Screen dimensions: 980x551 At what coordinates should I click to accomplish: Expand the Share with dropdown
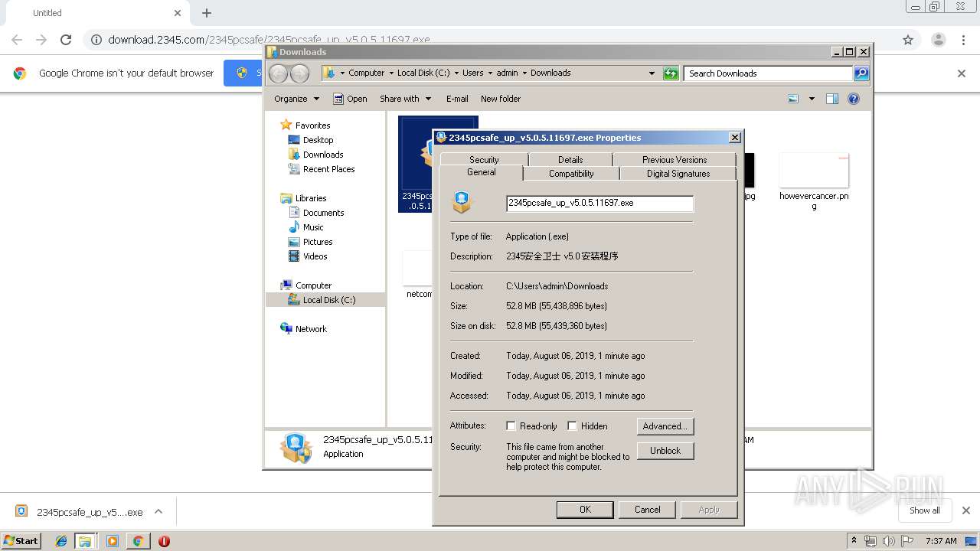(406, 99)
